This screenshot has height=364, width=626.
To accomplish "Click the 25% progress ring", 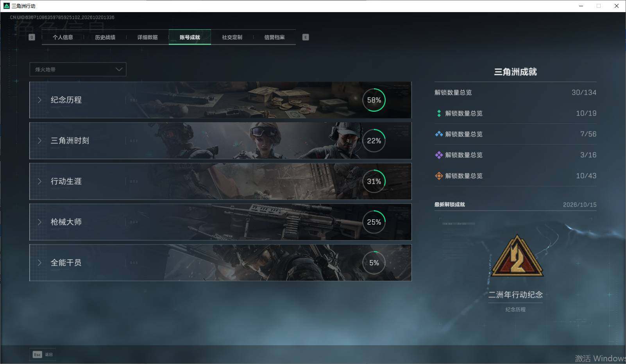I will 374,222.
